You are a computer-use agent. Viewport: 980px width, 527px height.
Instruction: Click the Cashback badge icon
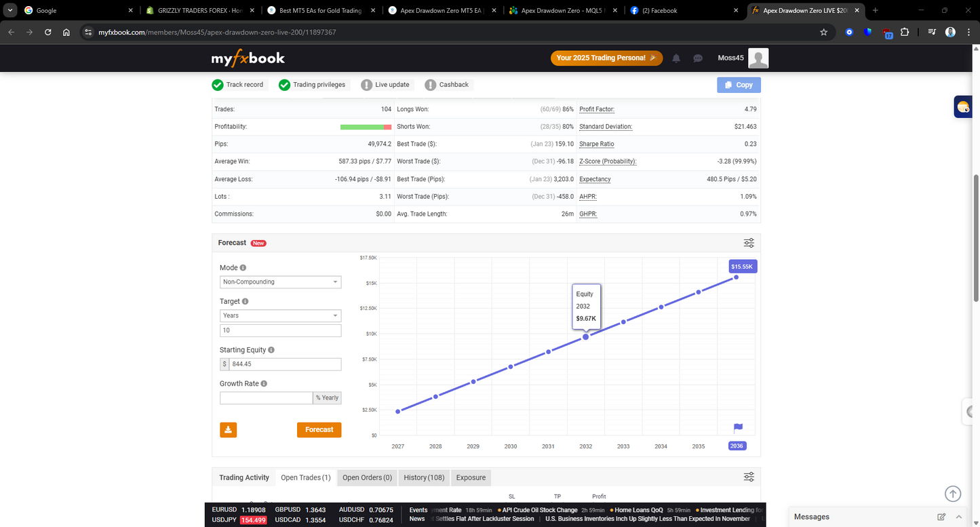[430, 85]
